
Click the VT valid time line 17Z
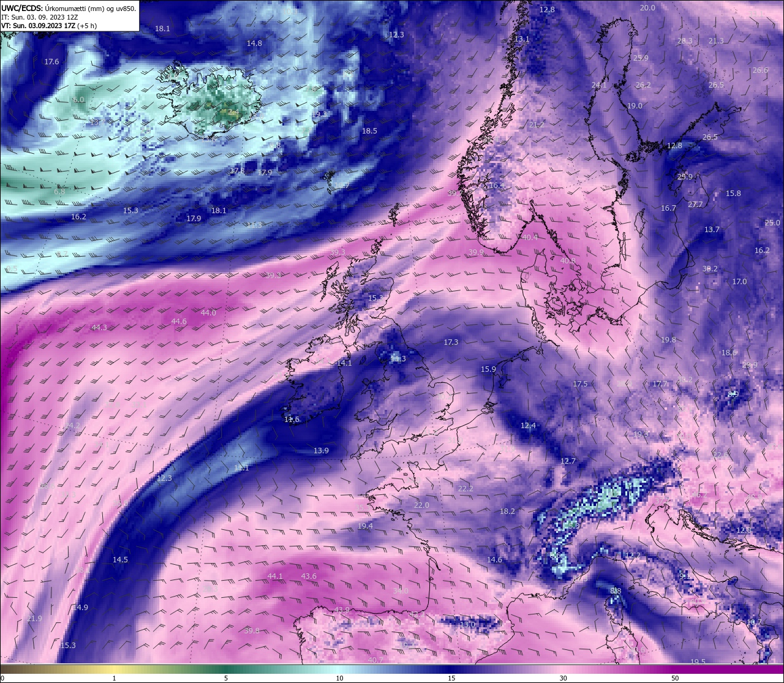[x=49, y=26]
